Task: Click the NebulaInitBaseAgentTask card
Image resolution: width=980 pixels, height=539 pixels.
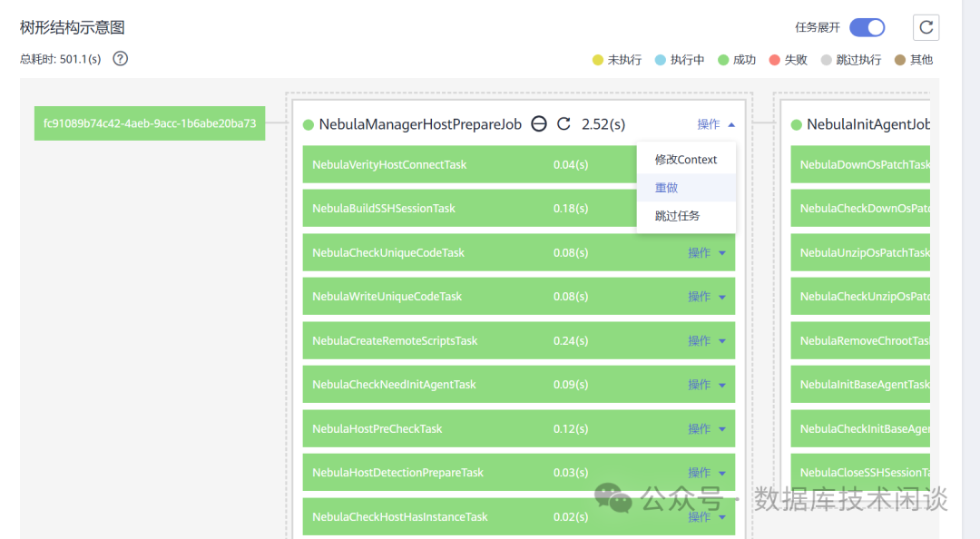Action: pos(860,385)
